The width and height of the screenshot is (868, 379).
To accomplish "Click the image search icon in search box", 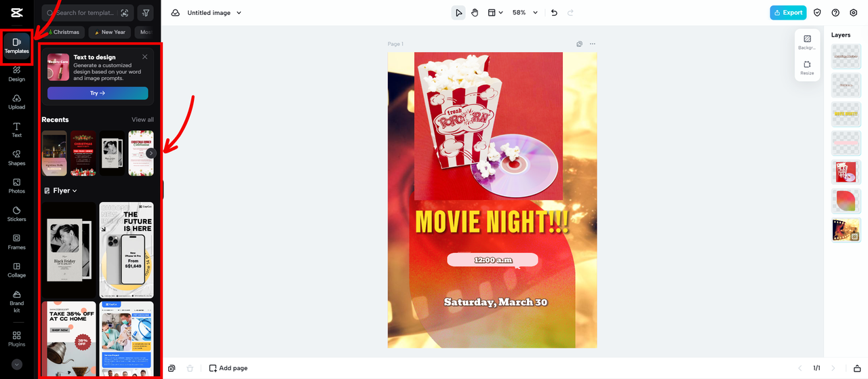I will 124,13.
